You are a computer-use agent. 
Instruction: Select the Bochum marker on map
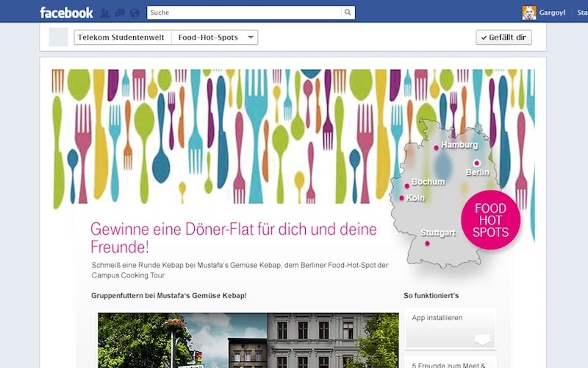tap(407, 185)
